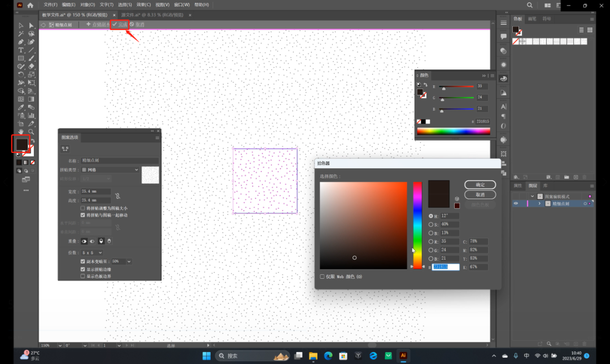Open the 效果(C) menu
Image resolution: width=610 pixels, height=364 pixels.
coord(143,5)
